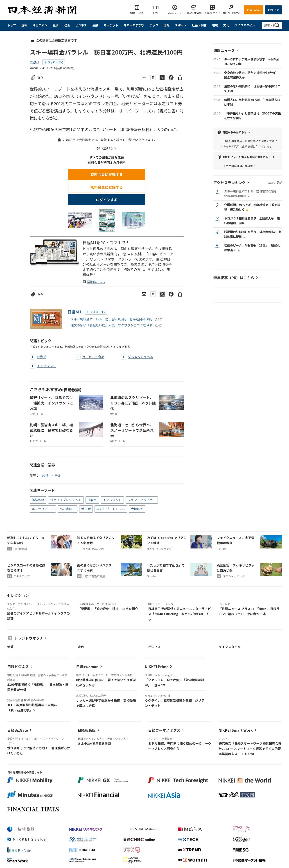The image size is (289, 868).
Task: Open the 人事ウオッチ icon
Action: [x=212, y=7]
